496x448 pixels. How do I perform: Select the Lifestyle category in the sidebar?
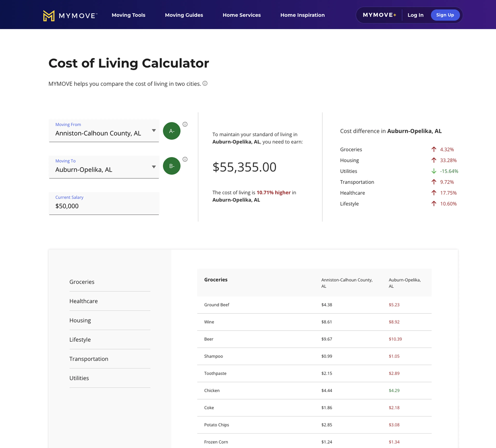pos(80,340)
